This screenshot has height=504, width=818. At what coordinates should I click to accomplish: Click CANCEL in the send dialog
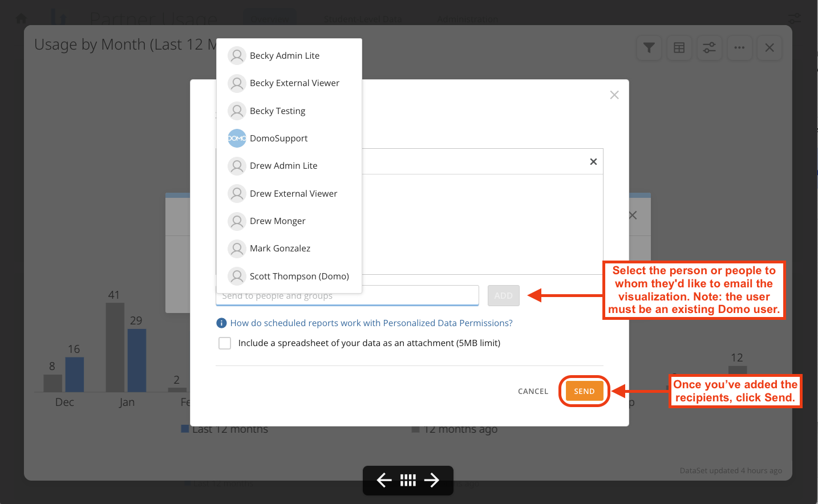coord(533,391)
